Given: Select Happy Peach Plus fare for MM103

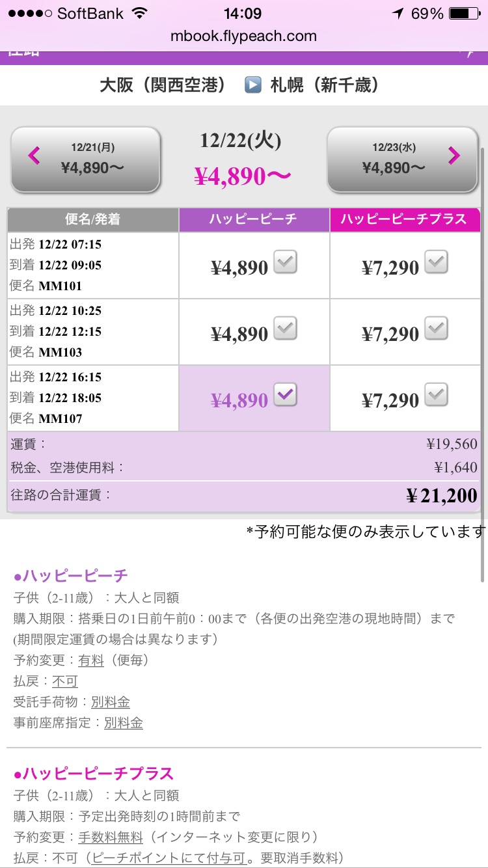Looking at the screenshot, I should pyautogui.click(x=436, y=329).
